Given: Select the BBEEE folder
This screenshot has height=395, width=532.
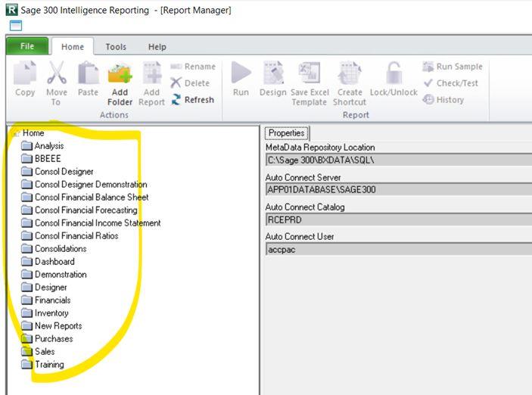Looking at the screenshot, I should click(x=41, y=158).
